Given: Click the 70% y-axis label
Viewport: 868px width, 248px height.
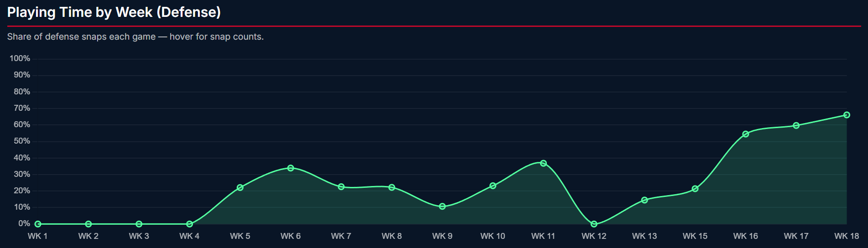Looking at the screenshot, I should [22, 108].
